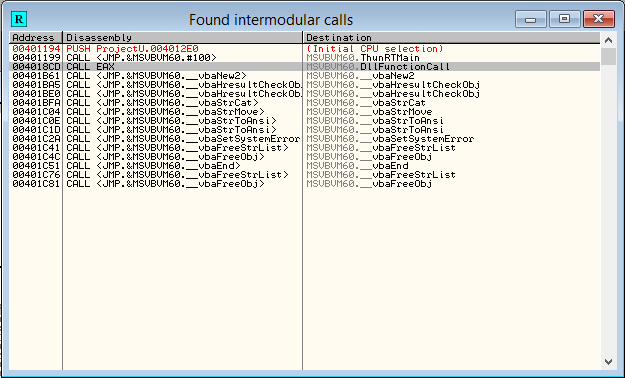Screen dimensions: 625x378
Task: Select address 00401199 row
Action: (x=36, y=58)
